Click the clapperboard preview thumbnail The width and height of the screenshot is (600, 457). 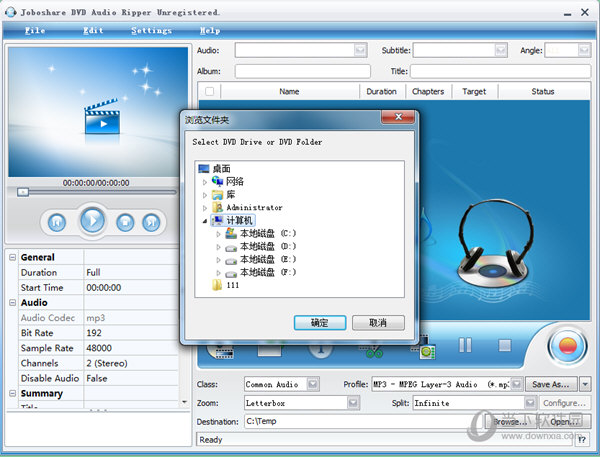pyautogui.click(x=102, y=117)
